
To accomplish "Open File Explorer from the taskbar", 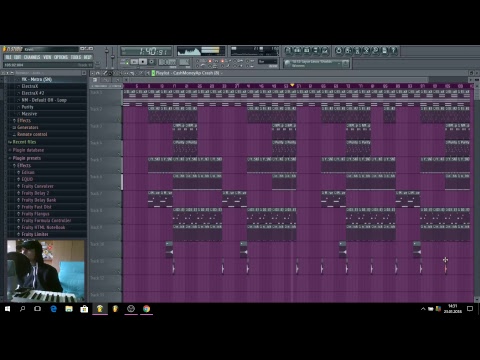I will pyautogui.click(x=69, y=309).
